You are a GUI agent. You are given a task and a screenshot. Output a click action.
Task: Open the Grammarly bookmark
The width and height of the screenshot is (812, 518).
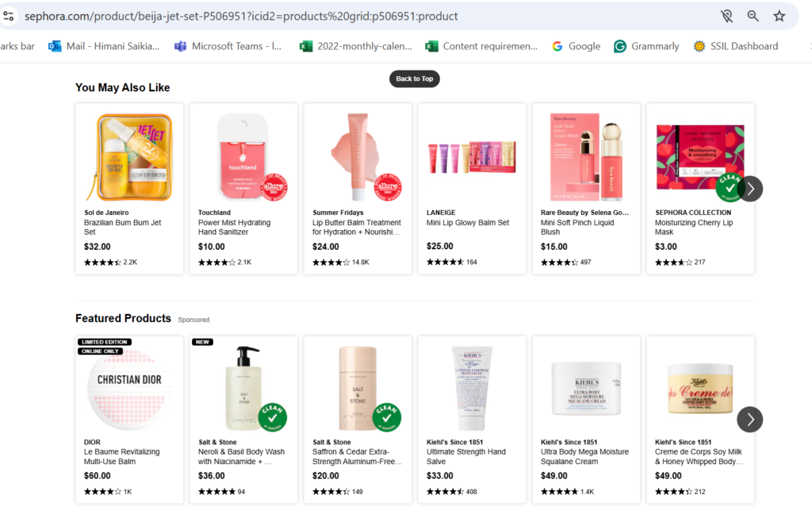click(646, 46)
